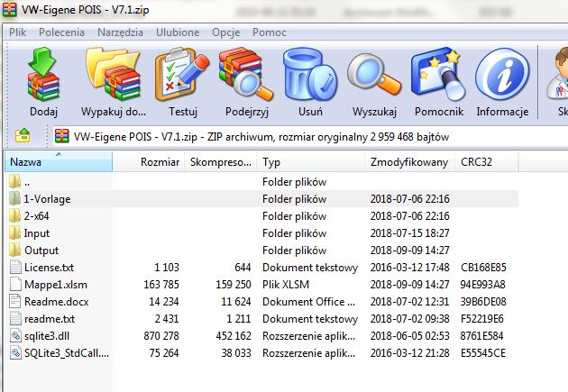Select the file name License.txt
Viewport: 568px width, 392px height.
click(49, 268)
